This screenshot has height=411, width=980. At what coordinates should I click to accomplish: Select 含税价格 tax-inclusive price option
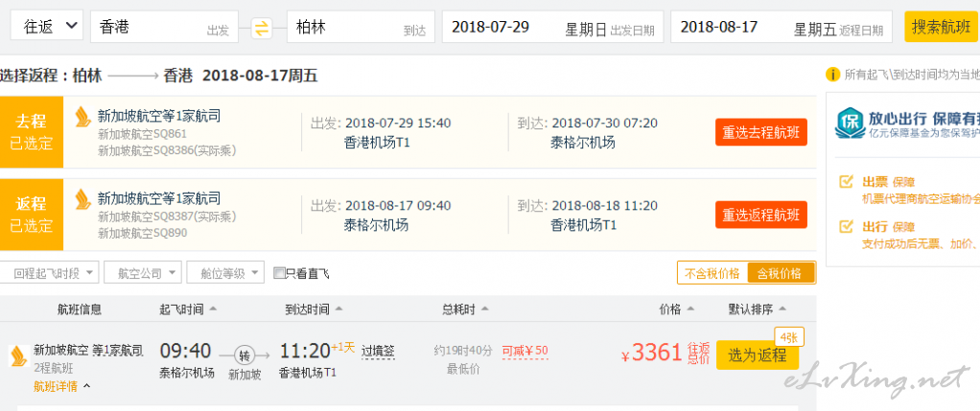pos(781,273)
